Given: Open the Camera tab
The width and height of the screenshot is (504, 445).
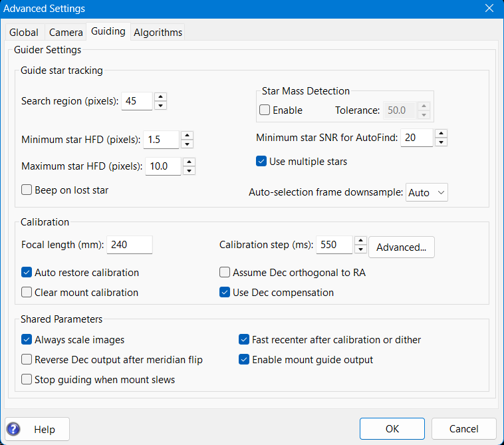Looking at the screenshot, I should [66, 32].
